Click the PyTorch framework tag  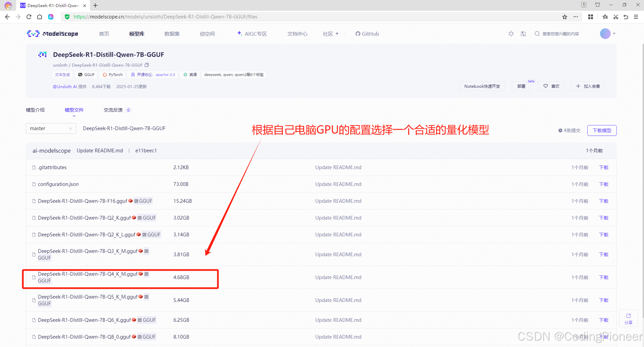click(113, 75)
